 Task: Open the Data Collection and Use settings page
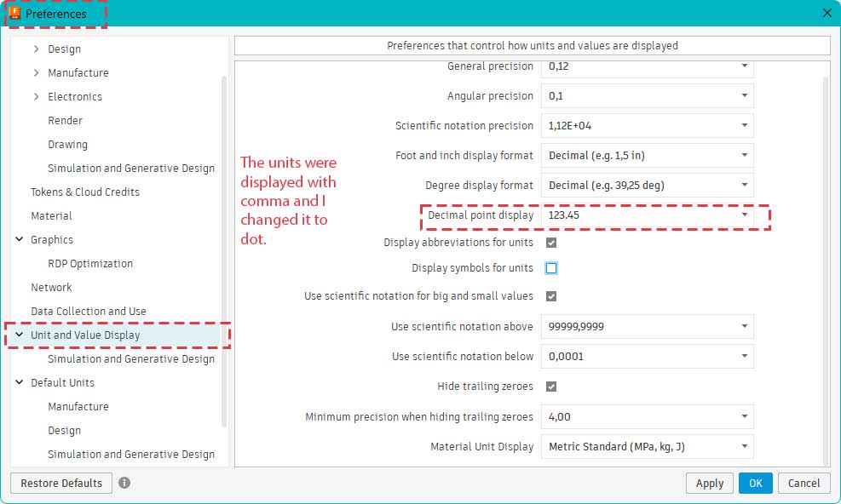88,311
